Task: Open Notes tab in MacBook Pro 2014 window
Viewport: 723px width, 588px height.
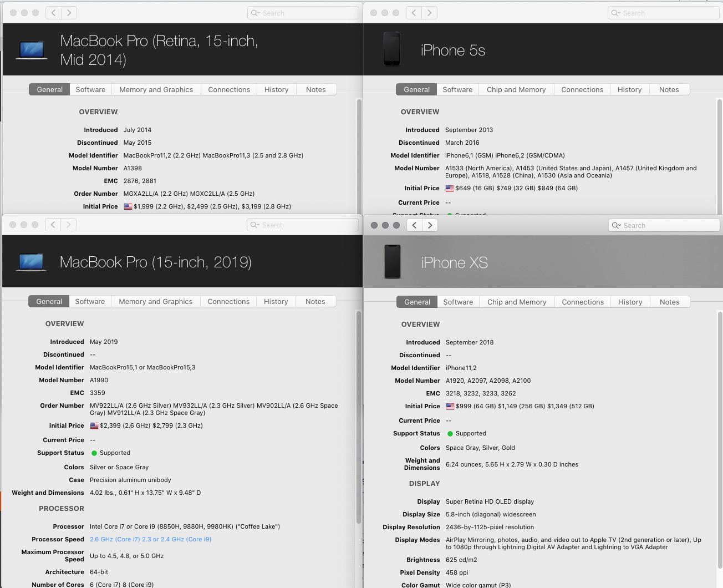Action: coord(316,89)
